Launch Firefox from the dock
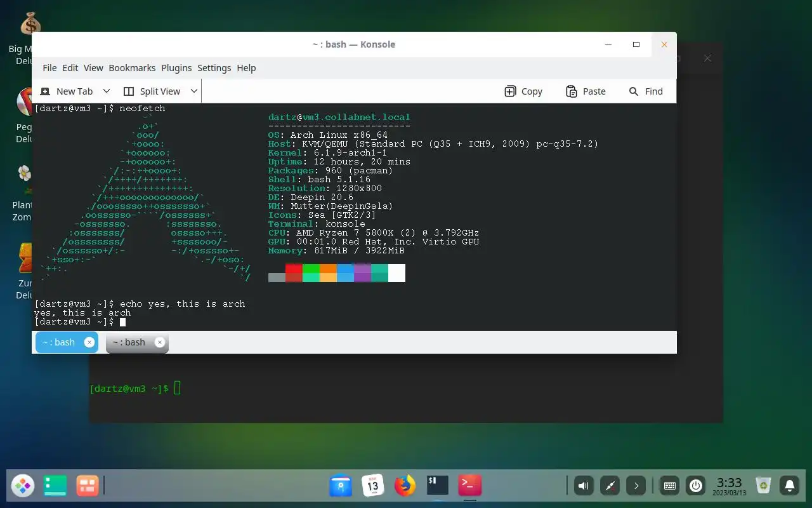Viewport: 812px width, 508px height. click(x=405, y=486)
